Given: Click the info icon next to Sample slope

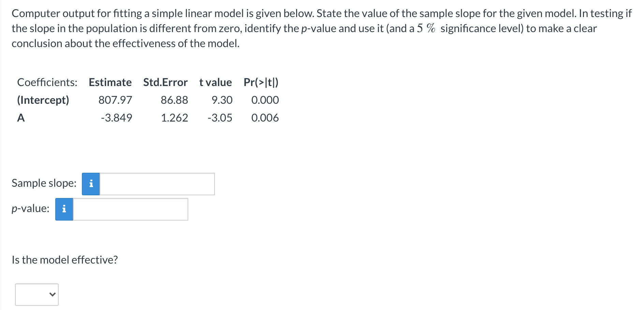Looking at the screenshot, I should click(x=90, y=183).
